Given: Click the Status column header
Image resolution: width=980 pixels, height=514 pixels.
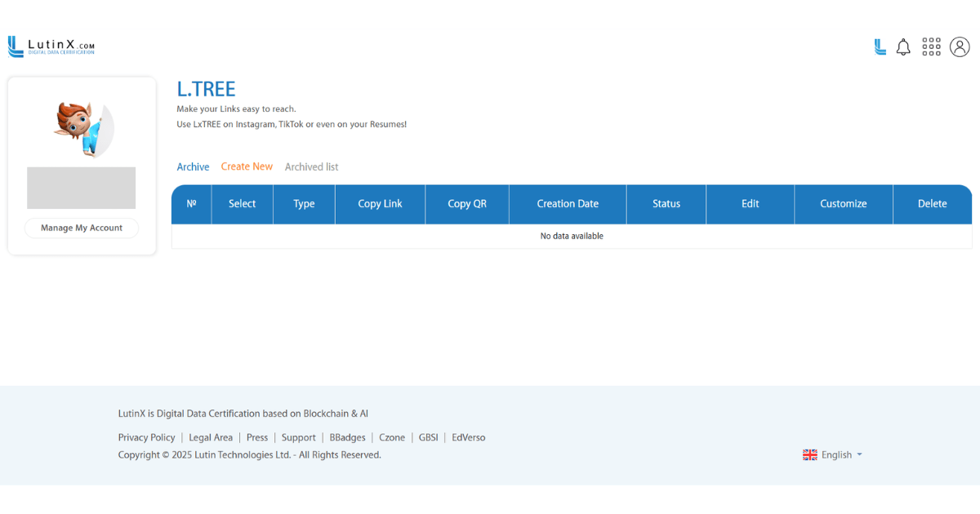Looking at the screenshot, I should pyautogui.click(x=666, y=204).
